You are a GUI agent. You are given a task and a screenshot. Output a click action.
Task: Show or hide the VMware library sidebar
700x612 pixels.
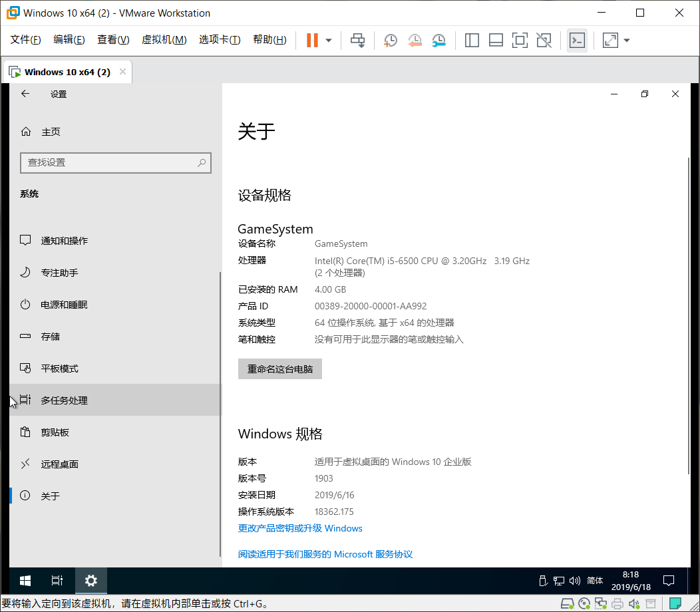click(x=472, y=40)
